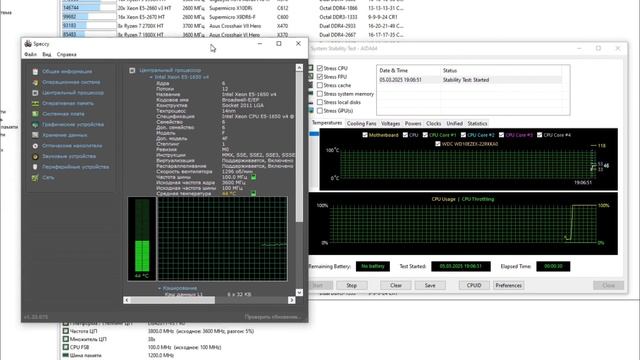
Task: Select Хранение данных icon in Speccy sidebar
Action: [x=36, y=135]
